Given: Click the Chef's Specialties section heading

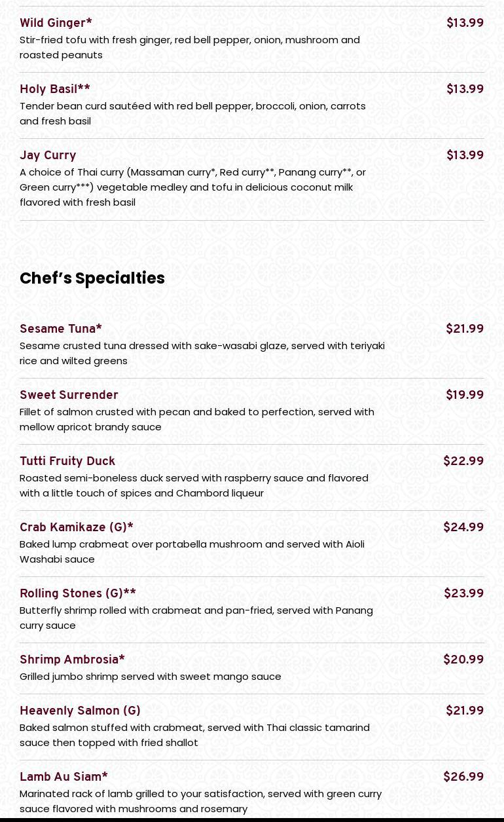Looking at the screenshot, I should point(92,278).
